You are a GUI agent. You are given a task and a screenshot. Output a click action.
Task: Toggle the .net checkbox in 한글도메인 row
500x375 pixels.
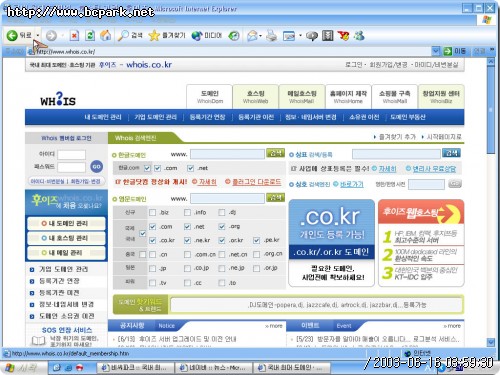coord(190,168)
